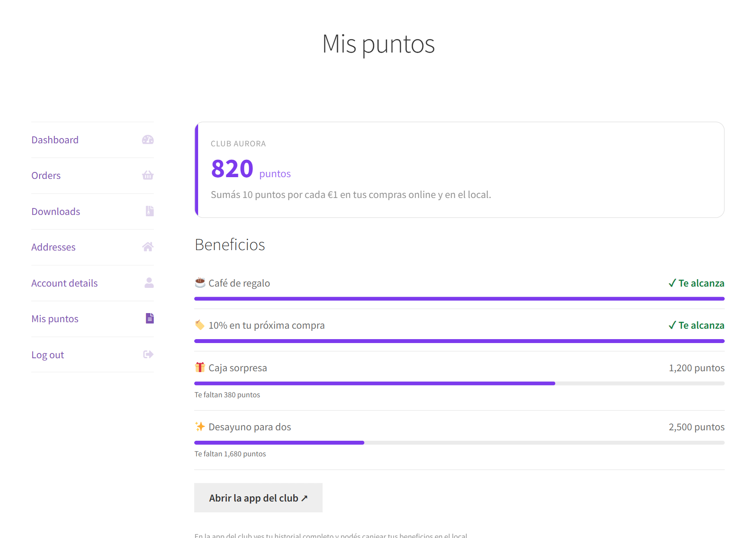Click the 1,200 puntos value
The width and height of the screenshot is (756, 538).
tap(696, 368)
